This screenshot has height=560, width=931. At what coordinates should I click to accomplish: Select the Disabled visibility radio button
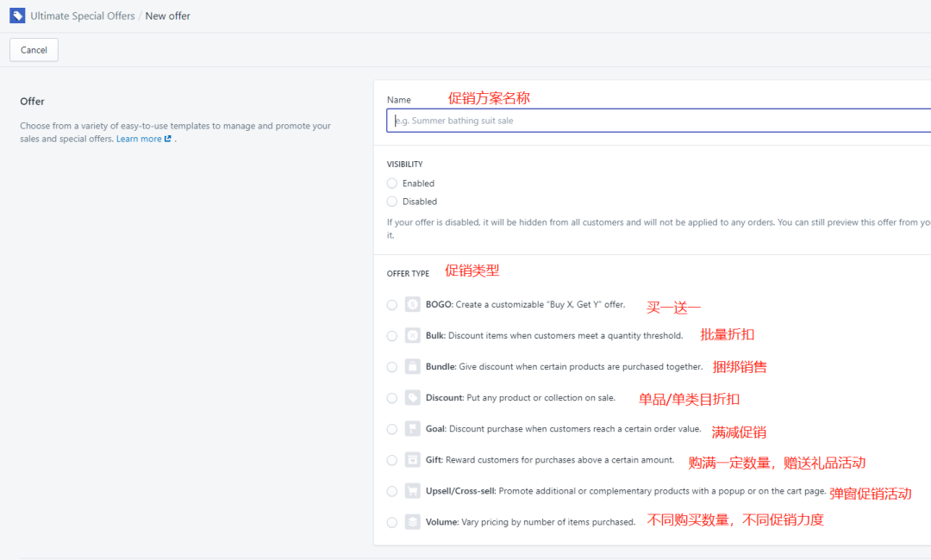392,202
